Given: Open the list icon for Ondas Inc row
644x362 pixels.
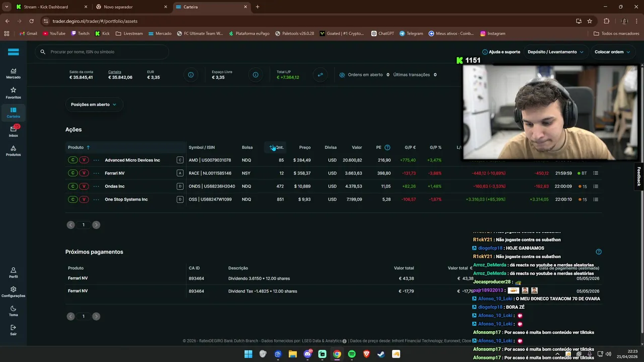Looking at the screenshot, I should 596,186.
